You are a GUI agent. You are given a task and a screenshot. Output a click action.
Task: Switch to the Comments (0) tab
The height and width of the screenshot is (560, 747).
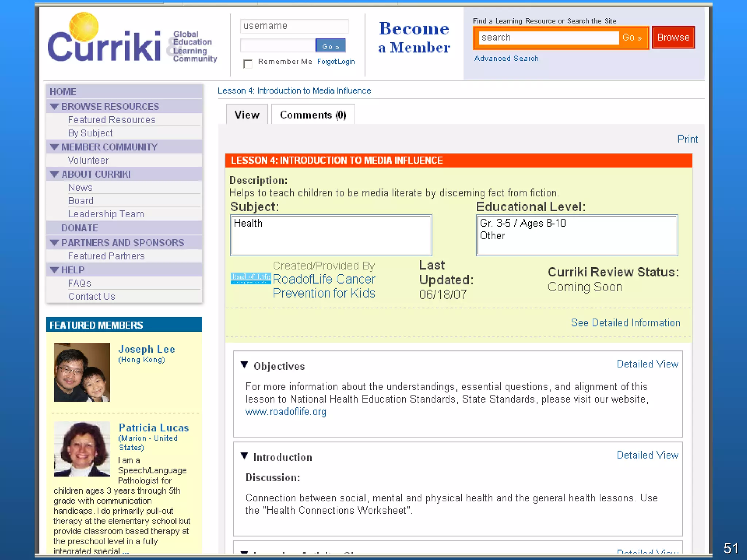pyautogui.click(x=313, y=115)
